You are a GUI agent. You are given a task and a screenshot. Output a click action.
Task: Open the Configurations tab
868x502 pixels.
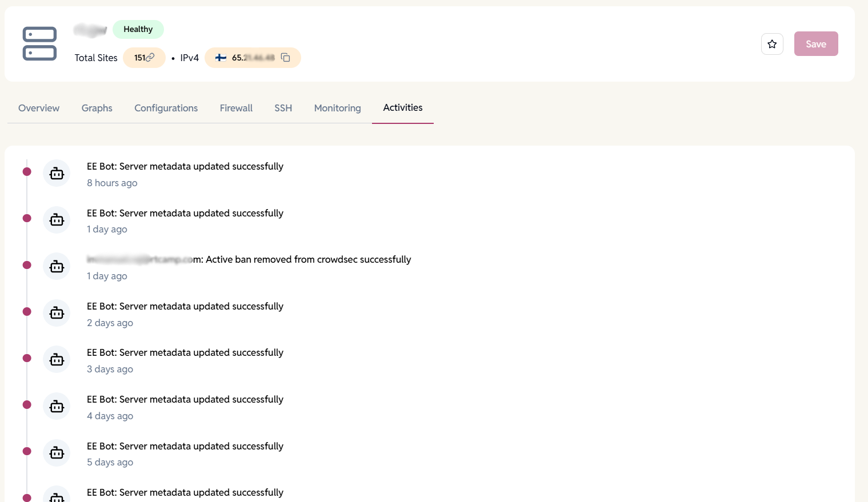(166, 108)
